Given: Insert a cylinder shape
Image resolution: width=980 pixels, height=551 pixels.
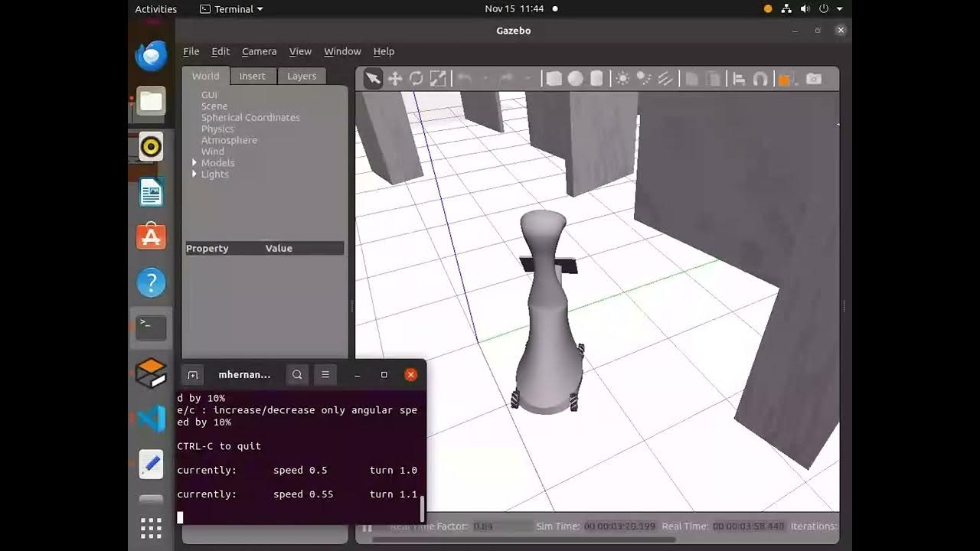Looking at the screenshot, I should 596,79.
